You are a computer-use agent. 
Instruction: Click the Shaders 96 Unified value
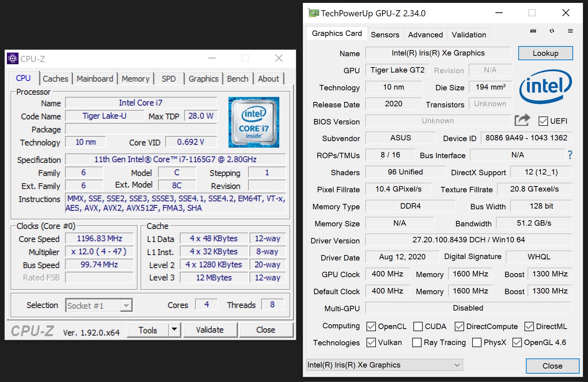tap(405, 172)
